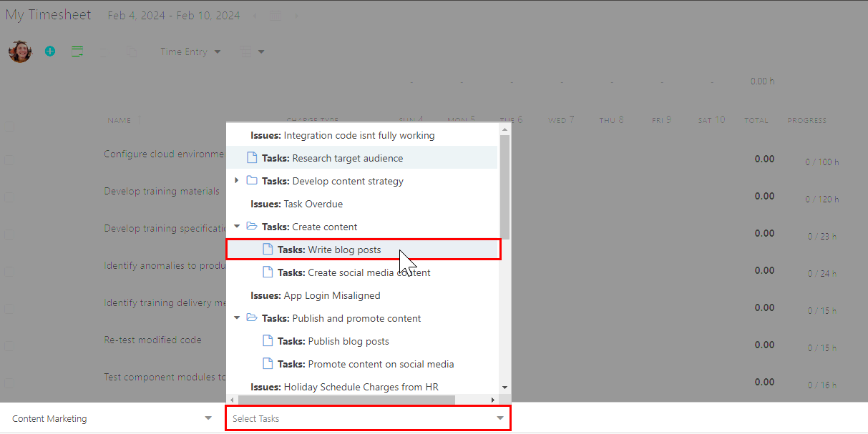Image resolution: width=868 pixels, height=434 pixels.
Task: Click the user profile avatar
Action: click(19, 51)
